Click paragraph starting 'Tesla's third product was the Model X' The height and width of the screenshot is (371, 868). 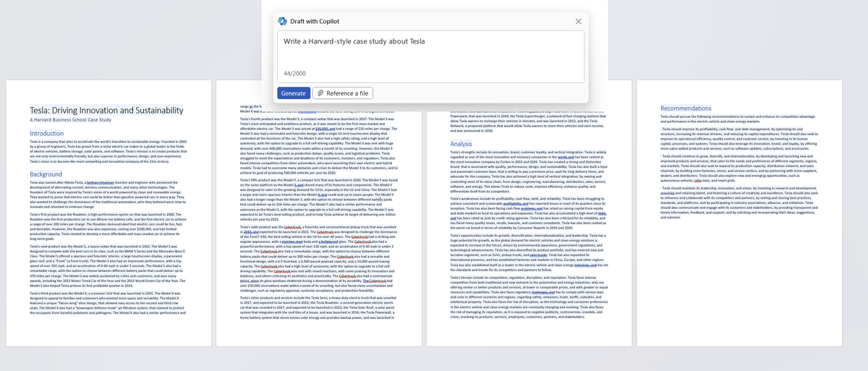(x=108, y=304)
